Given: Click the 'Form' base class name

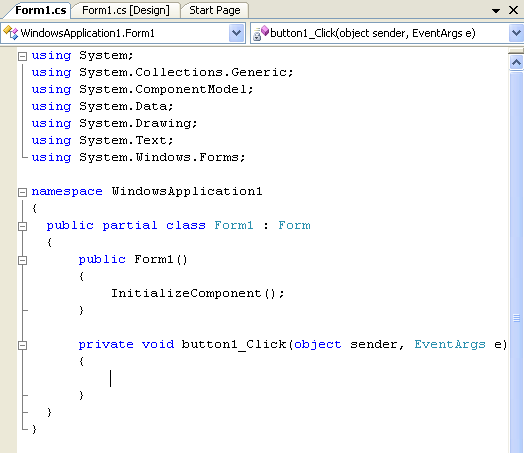Looking at the screenshot, I should [x=294, y=225].
